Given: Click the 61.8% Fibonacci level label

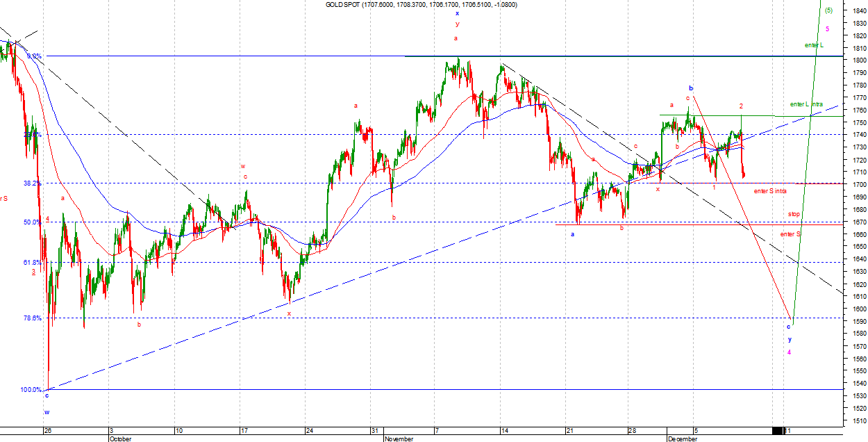Looking at the screenshot, I should click(x=32, y=262).
